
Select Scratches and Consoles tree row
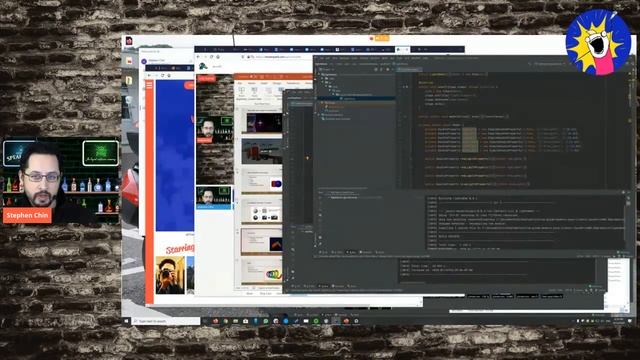point(337,119)
